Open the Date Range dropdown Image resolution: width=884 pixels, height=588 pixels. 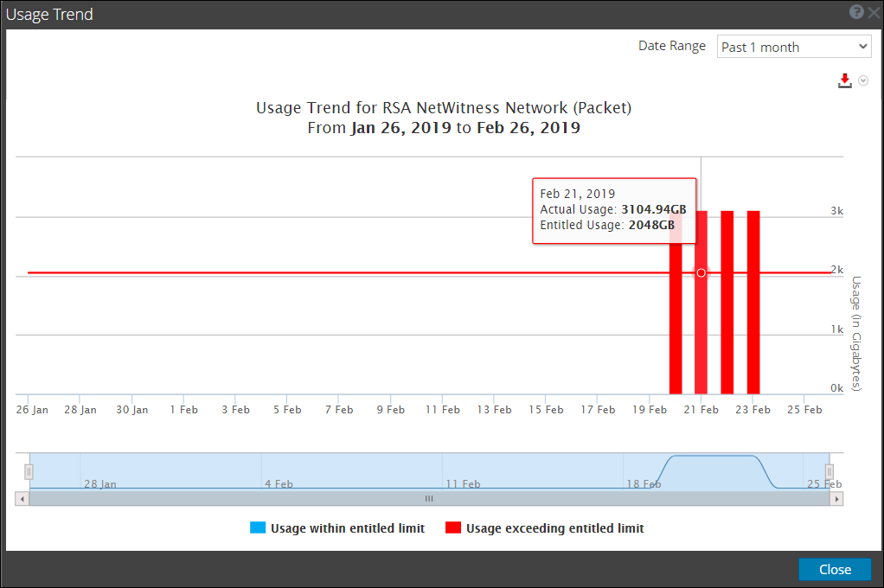click(x=794, y=47)
